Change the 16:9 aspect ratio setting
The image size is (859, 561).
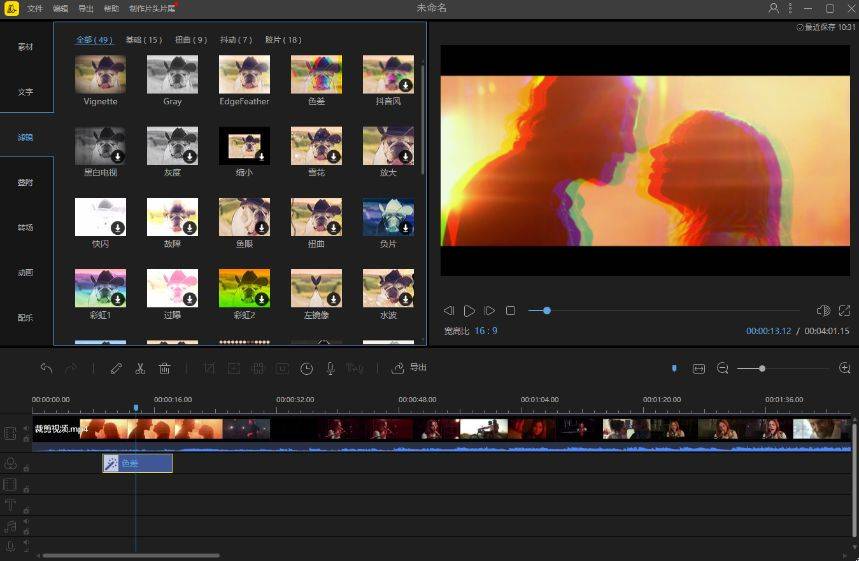click(x=486, y=330)
